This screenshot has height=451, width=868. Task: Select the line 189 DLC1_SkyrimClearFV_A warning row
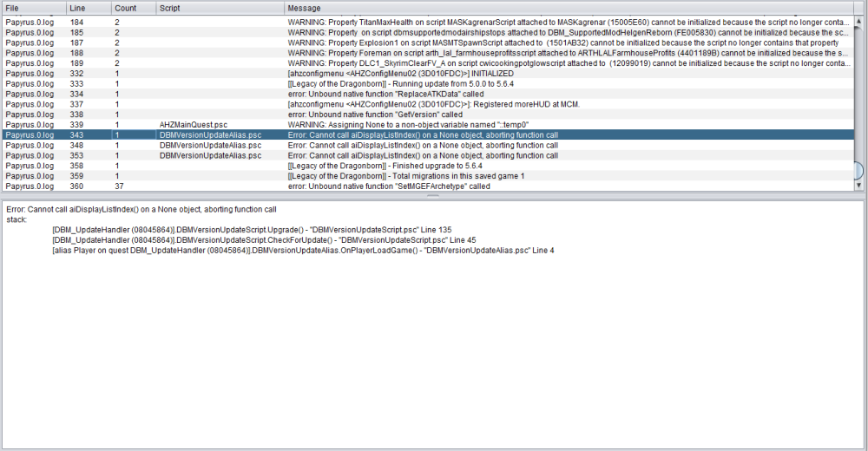click(427, 63)
